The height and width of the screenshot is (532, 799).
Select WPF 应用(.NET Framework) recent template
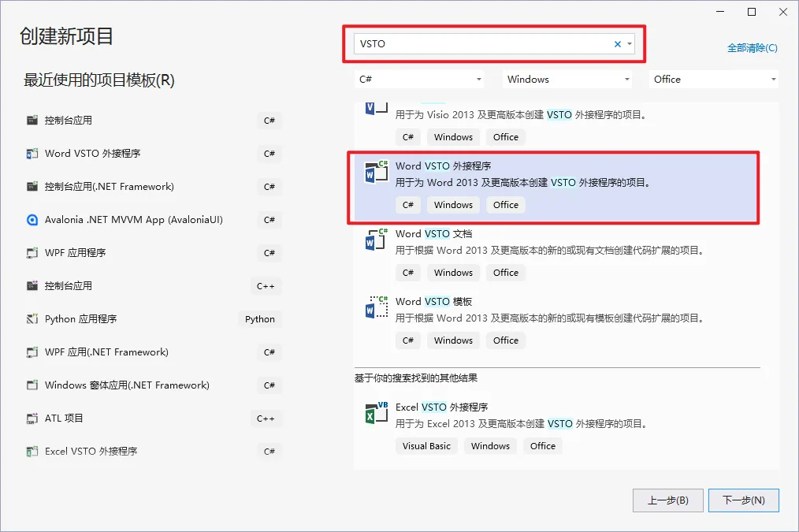(x=154, y=352)
